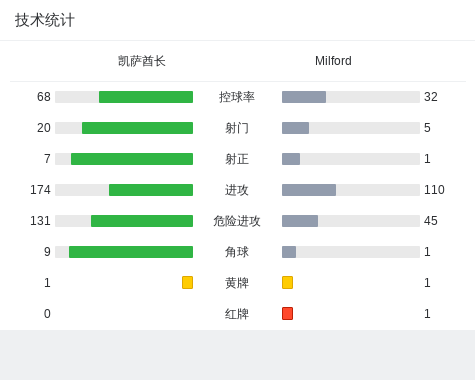Image resolution: width=475 pixels, height=380 pixels.
Task: Click Milford attack count 110
Action: [x=434, y=190]
